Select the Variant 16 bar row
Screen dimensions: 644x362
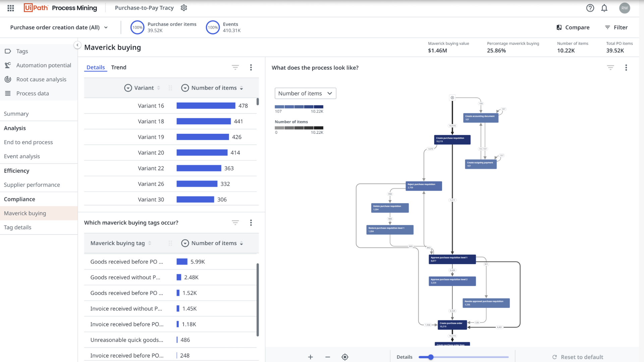[170, 106]
